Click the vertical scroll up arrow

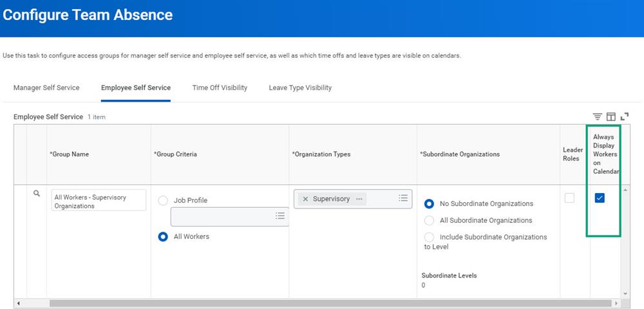(x=625, y=190)
